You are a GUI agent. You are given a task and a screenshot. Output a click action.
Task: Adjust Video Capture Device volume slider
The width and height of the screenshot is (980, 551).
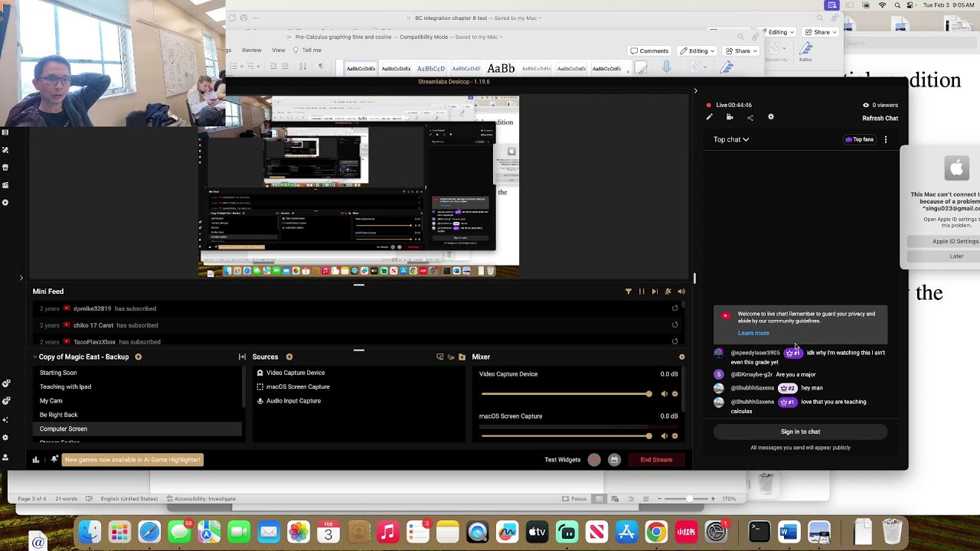coord(567,394)
